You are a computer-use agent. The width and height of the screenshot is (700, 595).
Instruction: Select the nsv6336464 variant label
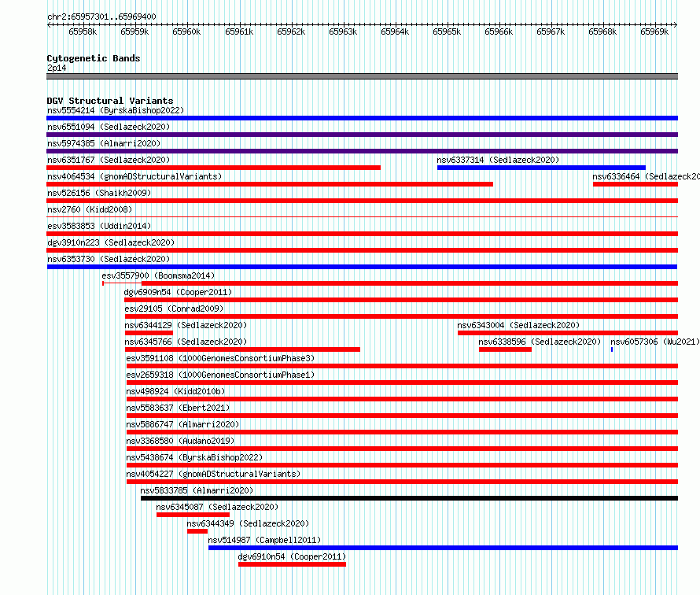tap(646, 176)
